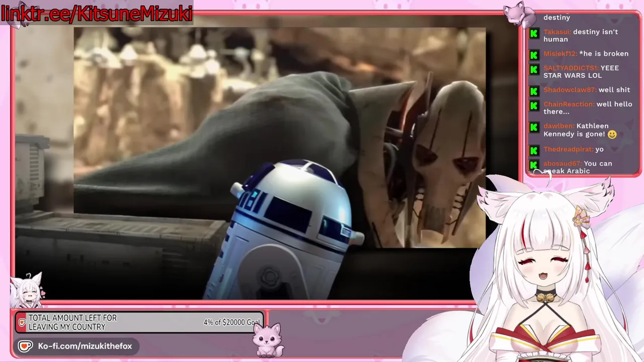Image resolution: width=644 pixels, height=362 pixels.
Task: Click ChainReaction's green K badge
Action: pyautogui.click(x=534, y=106)
